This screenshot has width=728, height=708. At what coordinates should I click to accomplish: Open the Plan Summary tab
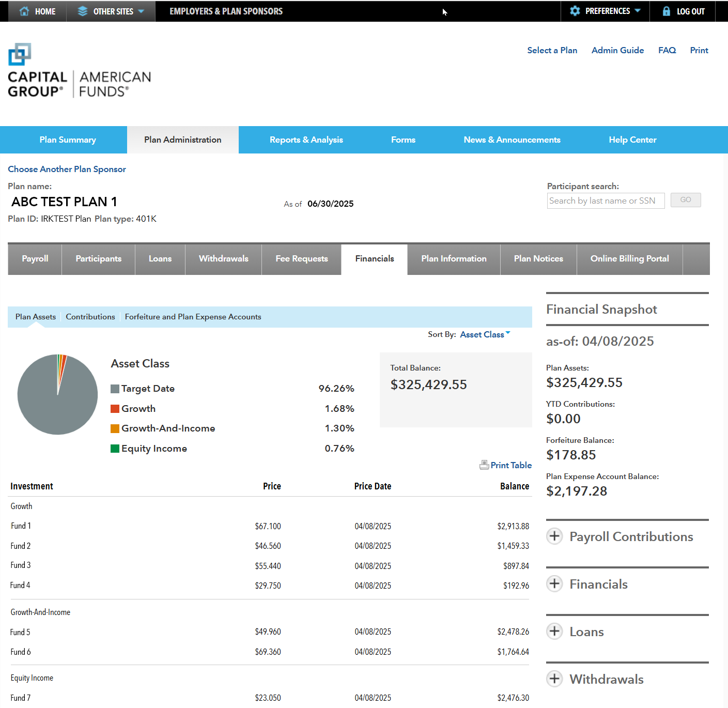67,140
